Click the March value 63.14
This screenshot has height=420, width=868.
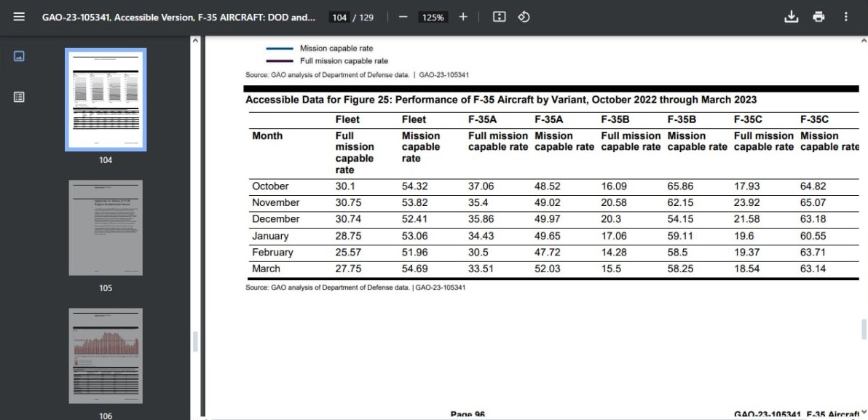pyautogui.click(x=813, y=269)
